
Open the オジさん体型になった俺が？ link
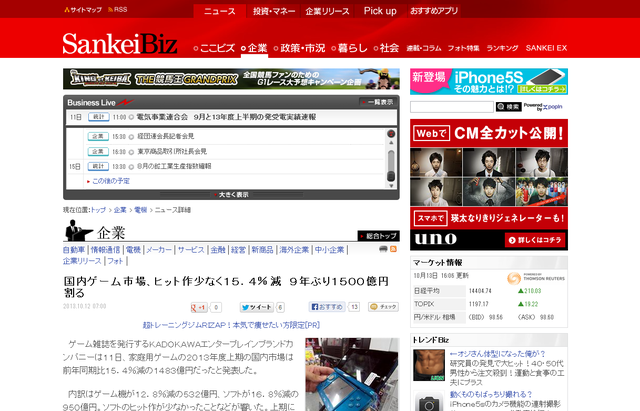click(x=498, y=354)
